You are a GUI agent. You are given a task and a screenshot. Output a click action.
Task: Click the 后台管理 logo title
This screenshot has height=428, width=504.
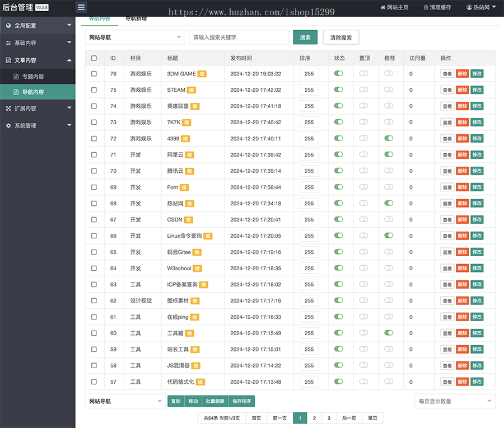click(x=18, y=7)
